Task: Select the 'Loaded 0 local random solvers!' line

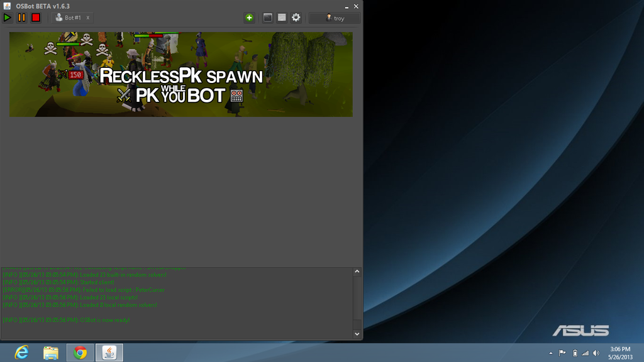Action: point(80,305)
